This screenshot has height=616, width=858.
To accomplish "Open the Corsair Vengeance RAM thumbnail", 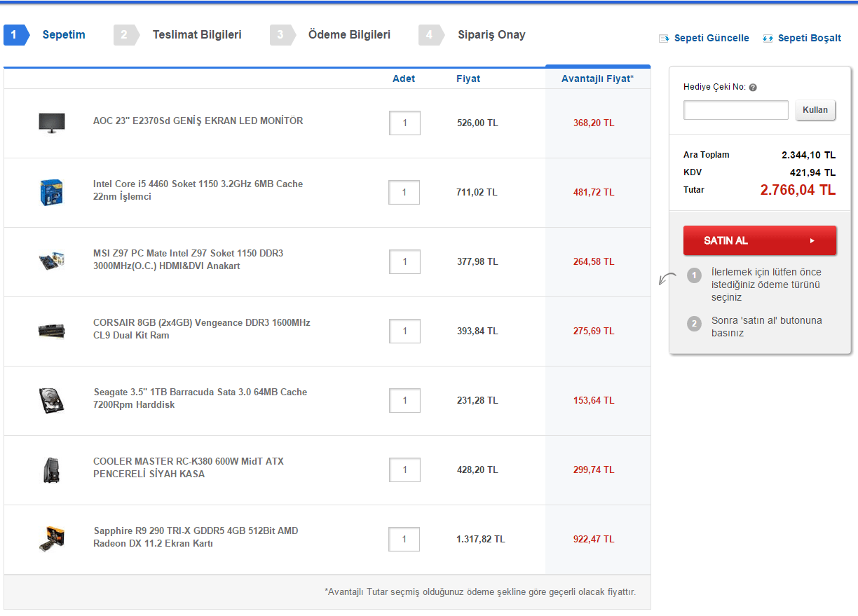I will tap(52, 331).
